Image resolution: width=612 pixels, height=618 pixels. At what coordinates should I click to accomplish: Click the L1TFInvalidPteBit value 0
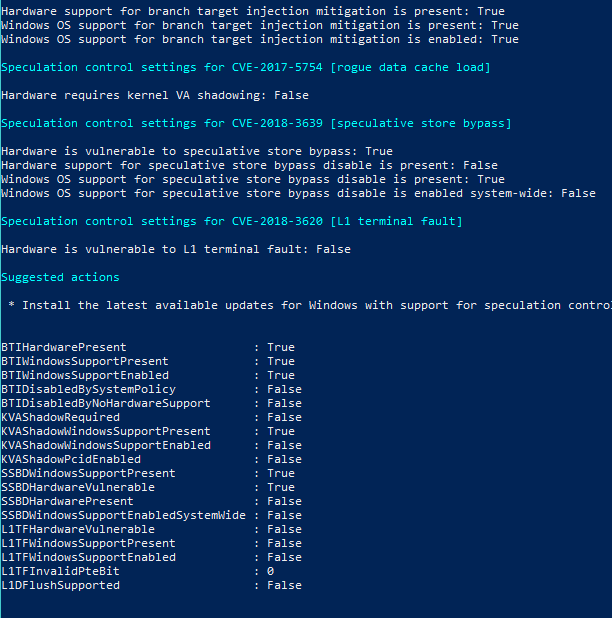pos(270,571)
